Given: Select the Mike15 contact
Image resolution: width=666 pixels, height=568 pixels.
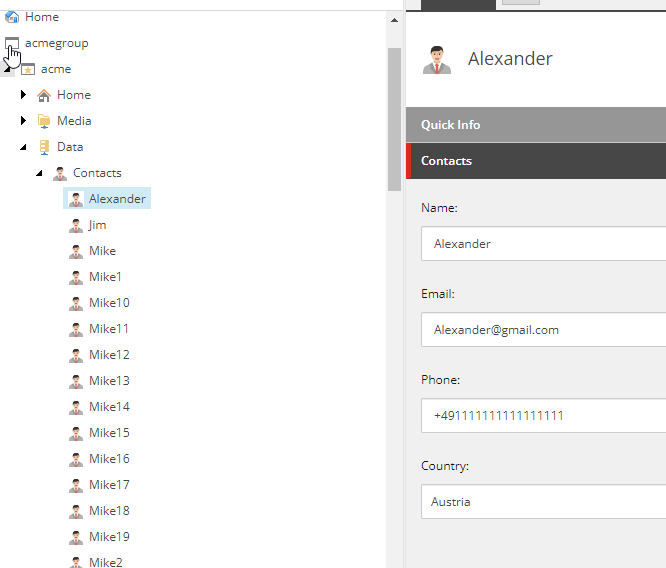Looking at the screenshot, I should 109,433.
